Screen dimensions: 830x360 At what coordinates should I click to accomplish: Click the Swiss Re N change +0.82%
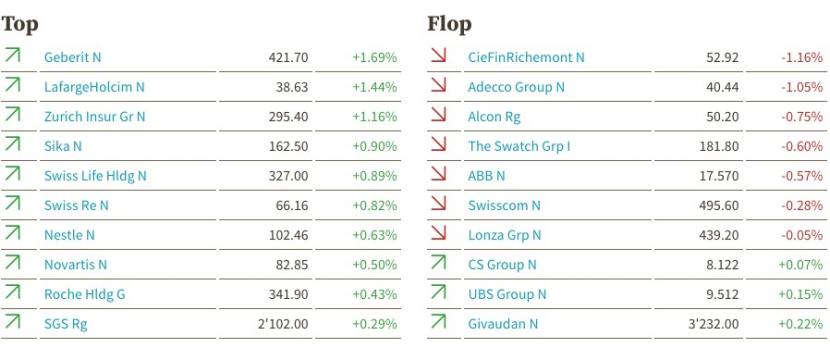coord(375,205)
